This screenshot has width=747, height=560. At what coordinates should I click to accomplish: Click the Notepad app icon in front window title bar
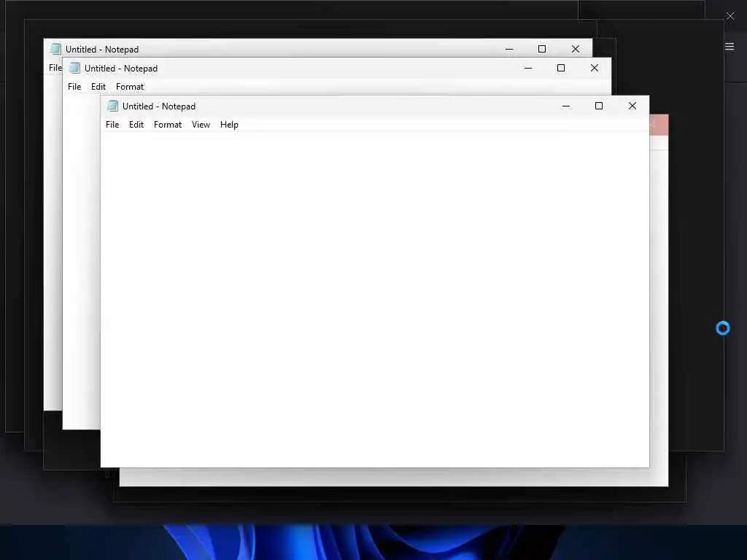pyautogui.click(x=112, y=106)
